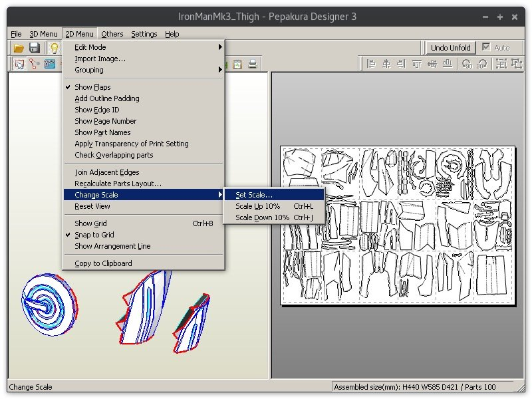Expand the Grouping submenu

pyautogui.click(x=144, y=70)
